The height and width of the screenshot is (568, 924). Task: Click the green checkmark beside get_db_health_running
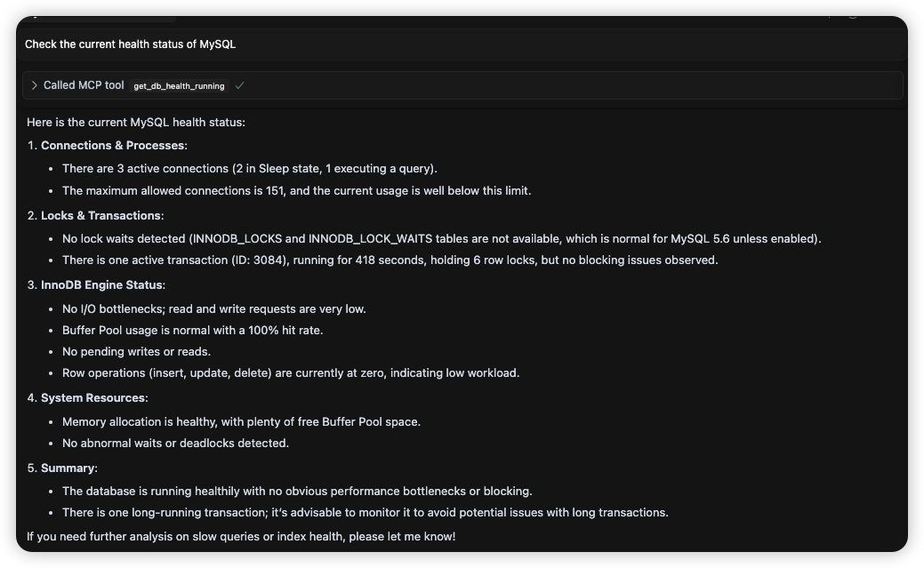[240, 85]
